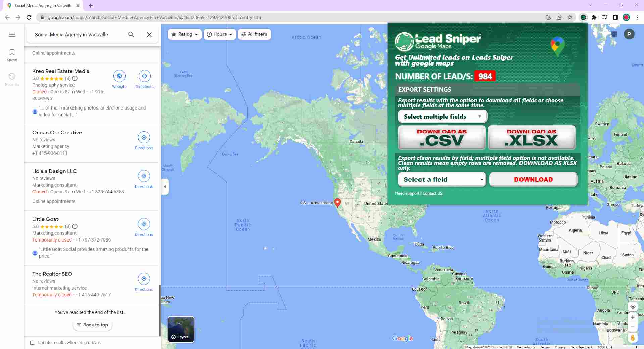This screenshot has width=644, height=349.
Task: Show rating info for Little Goat
Action: [75, 226]
